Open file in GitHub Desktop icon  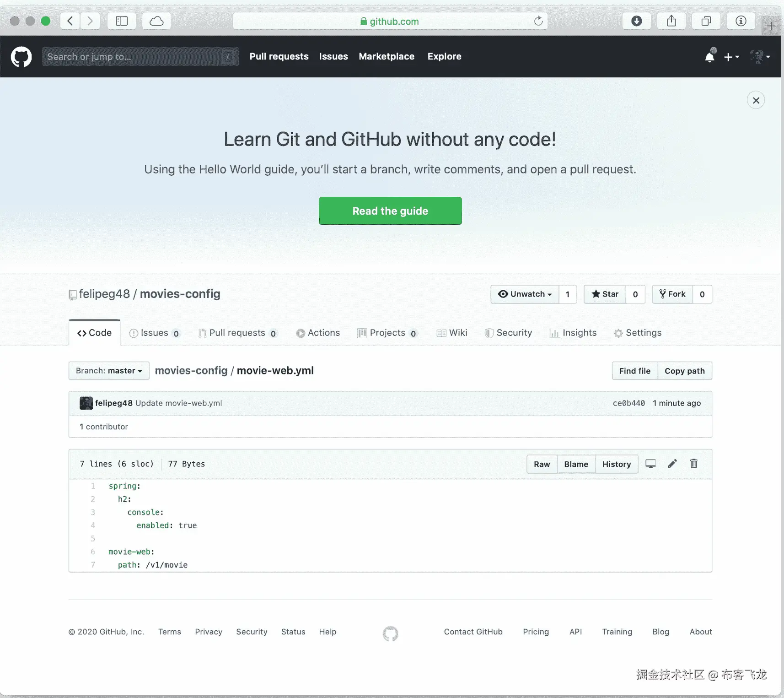tap(650, 464)
